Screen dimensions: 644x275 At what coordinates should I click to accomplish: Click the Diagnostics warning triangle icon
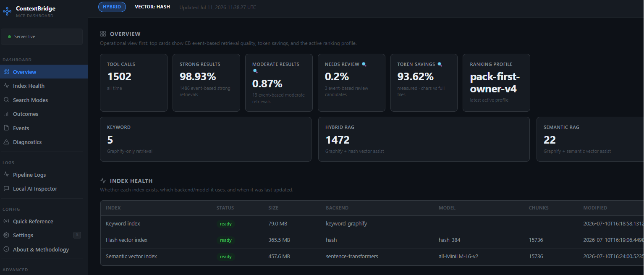[x=6, y=142]
